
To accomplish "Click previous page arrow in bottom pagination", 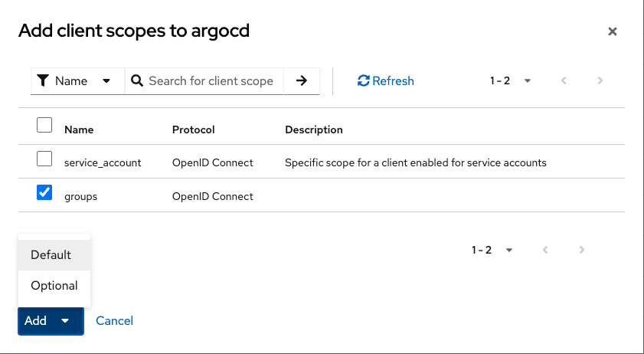I will 546,250.
